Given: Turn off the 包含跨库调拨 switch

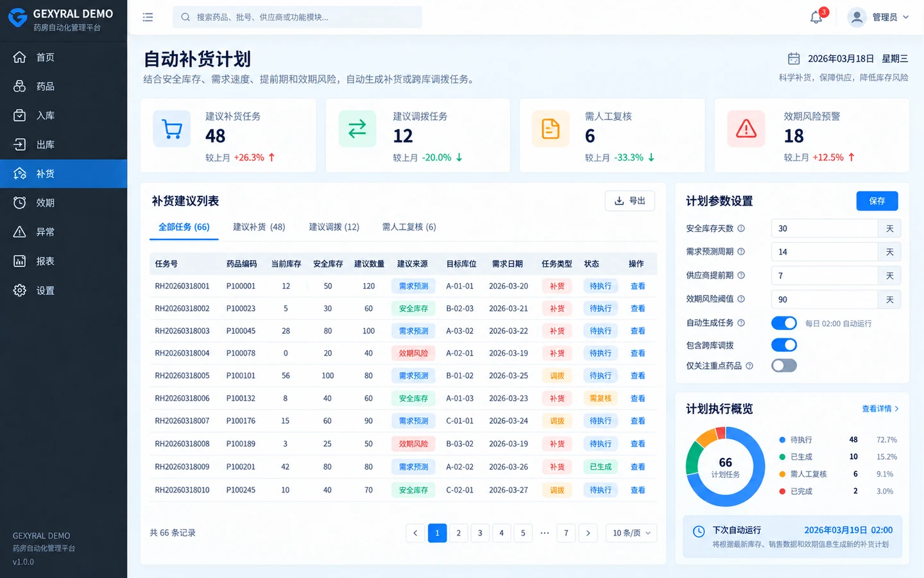Looking at the screenshot, I should click(x=784, y=345).
